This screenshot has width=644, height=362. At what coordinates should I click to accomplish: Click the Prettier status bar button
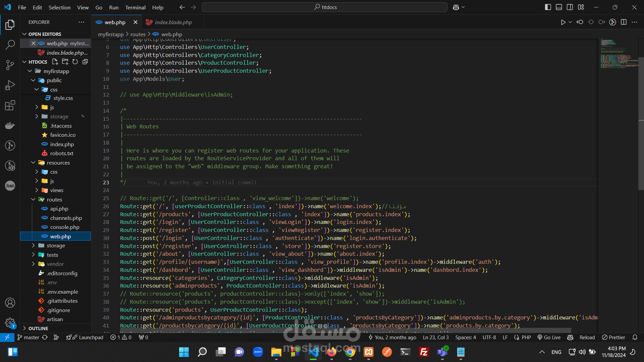coord(613,337)
